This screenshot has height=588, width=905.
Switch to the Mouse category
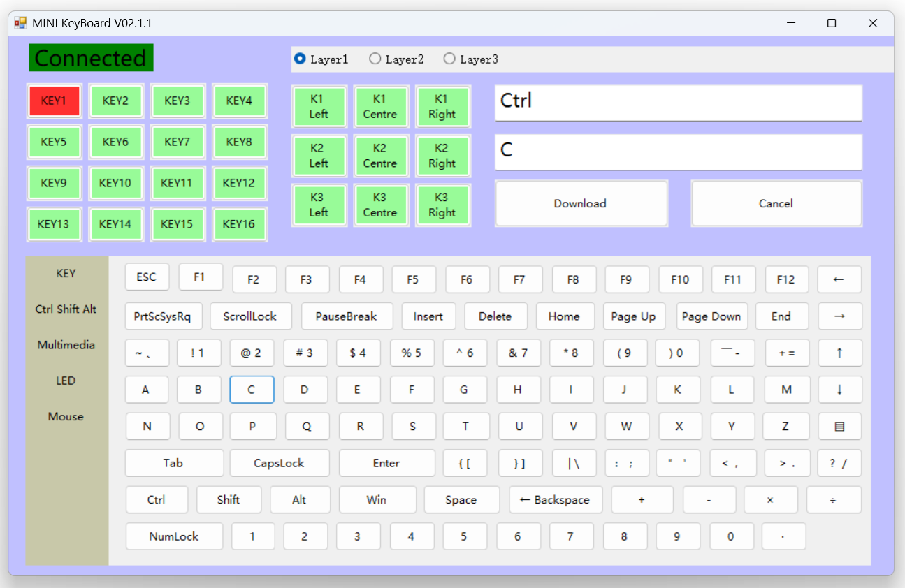(x=66, y=416)
